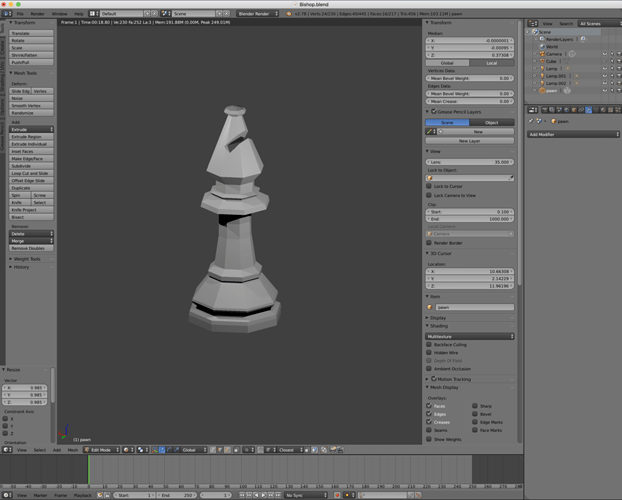
Task: Enable the Sharp overlay checkbox
Action: 475,406
